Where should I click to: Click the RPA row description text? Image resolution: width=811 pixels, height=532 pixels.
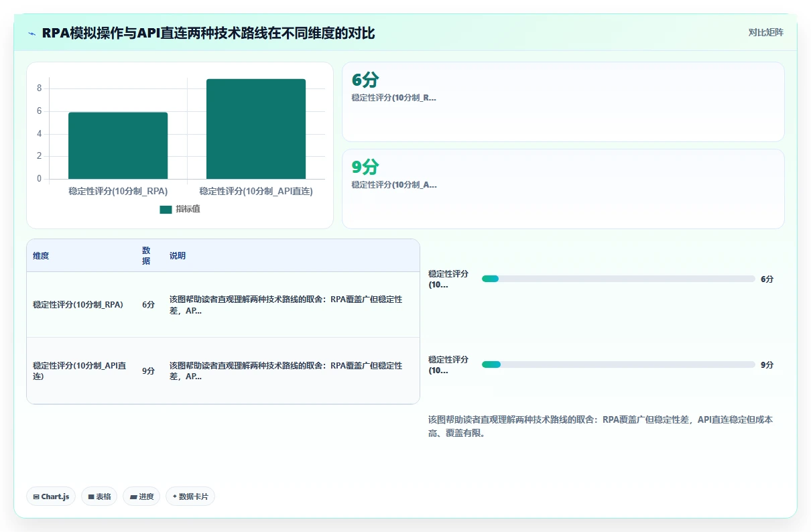point(286,305)
